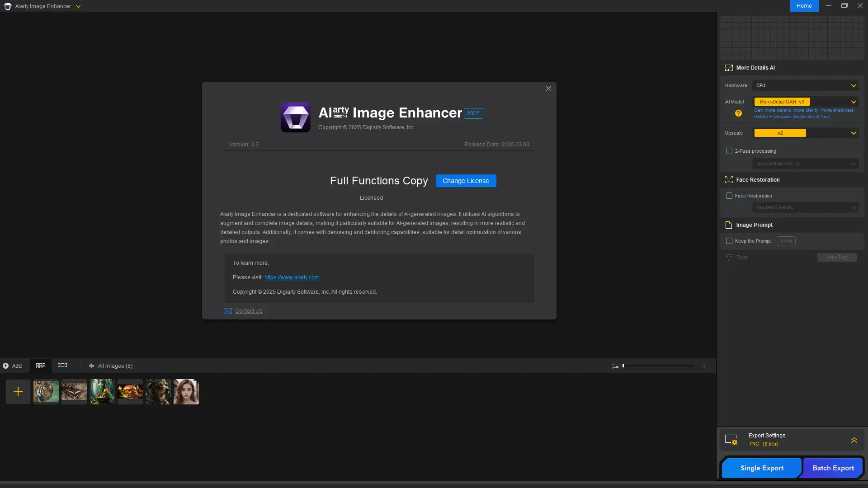Click the envelope Contact Us icon
Screen dimensions: 868x488
click(228, 311)
